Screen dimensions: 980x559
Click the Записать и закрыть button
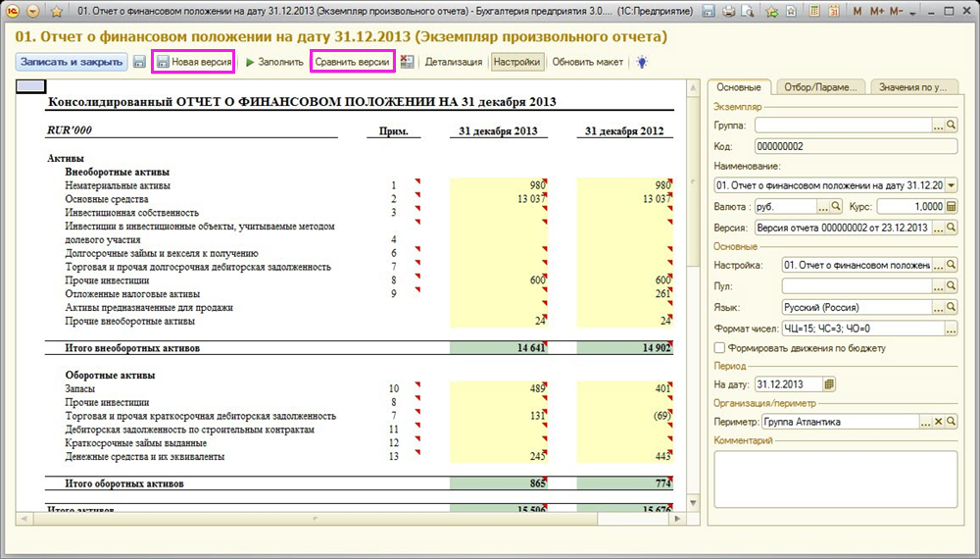(x=71, y=62)
